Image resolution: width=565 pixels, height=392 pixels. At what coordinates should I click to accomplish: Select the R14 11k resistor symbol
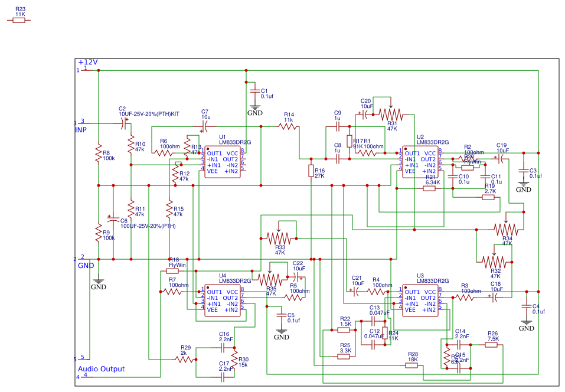pyautogui.click(x=289, y=126)
